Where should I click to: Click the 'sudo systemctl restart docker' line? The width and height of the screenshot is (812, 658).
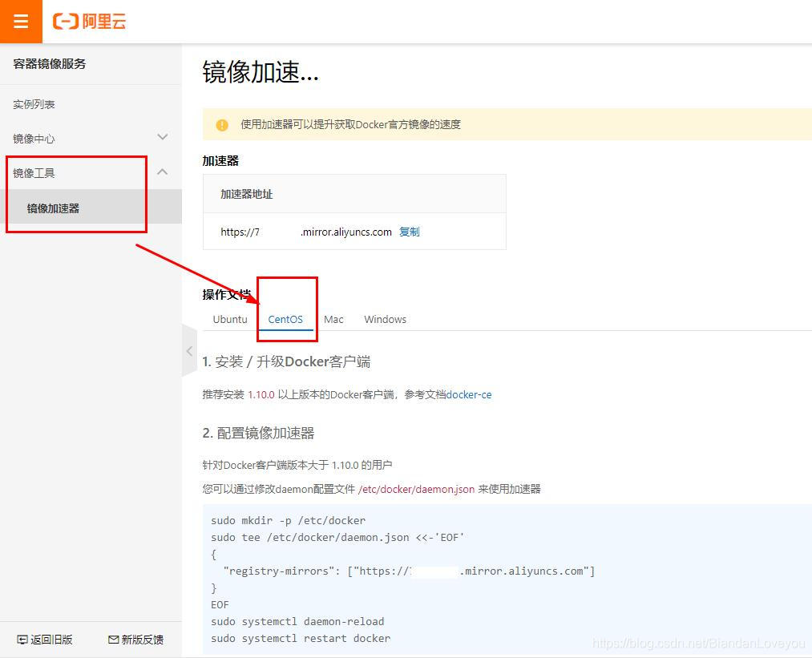[x=301, y=638]
